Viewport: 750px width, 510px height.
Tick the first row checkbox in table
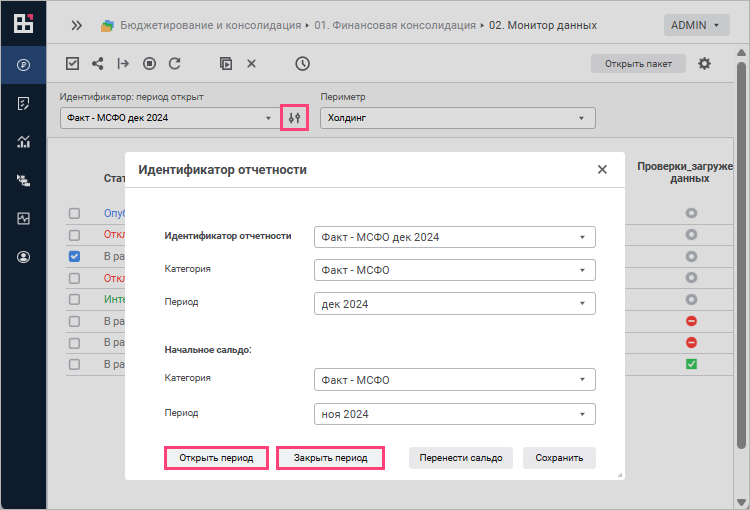point(74,213)
